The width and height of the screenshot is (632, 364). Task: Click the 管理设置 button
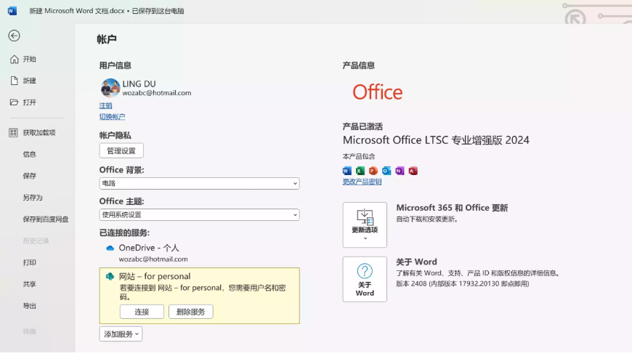[121, 151]
